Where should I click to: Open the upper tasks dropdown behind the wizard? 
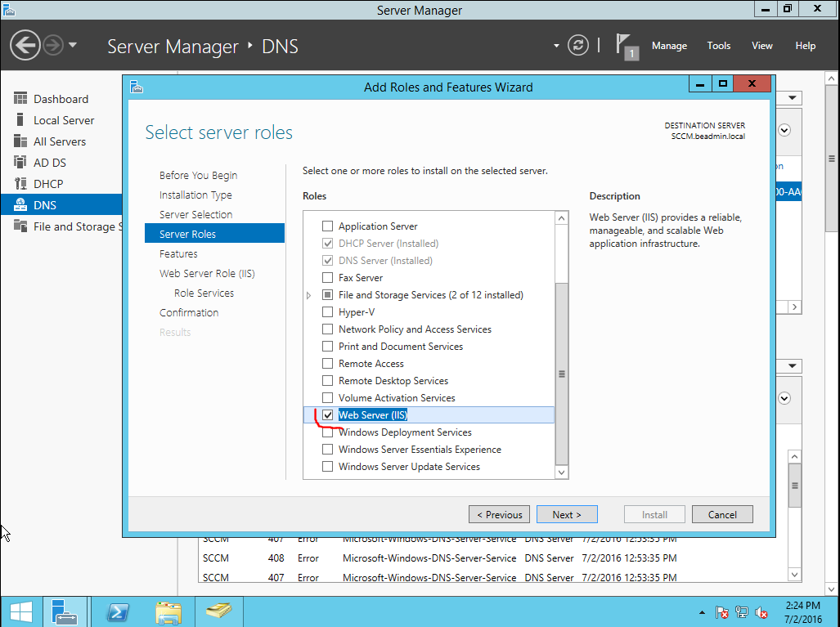[793, 98]
